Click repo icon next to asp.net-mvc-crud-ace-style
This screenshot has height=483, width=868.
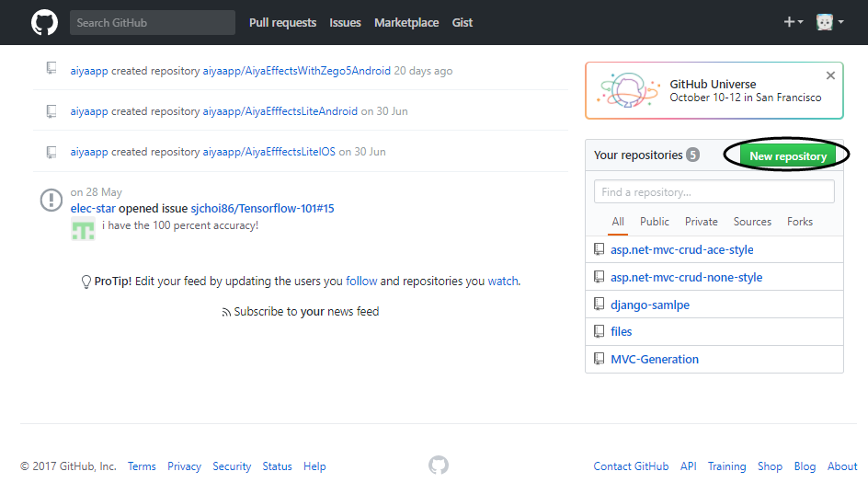coord(599,249)
